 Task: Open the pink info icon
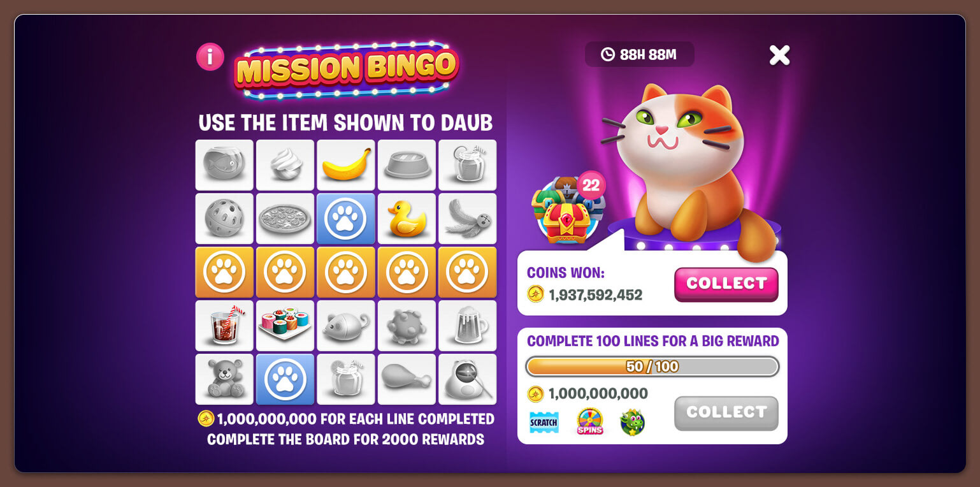[210, 57]
